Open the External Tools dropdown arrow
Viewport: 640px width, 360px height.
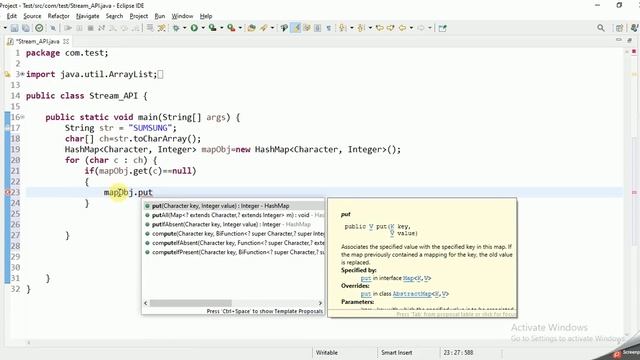point(240,28)
